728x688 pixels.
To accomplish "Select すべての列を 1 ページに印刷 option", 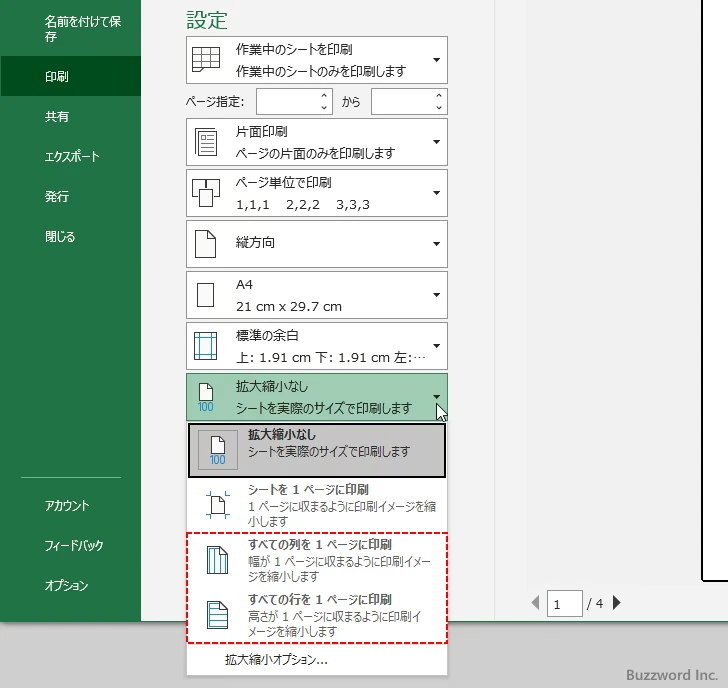I will pos(317,560).
